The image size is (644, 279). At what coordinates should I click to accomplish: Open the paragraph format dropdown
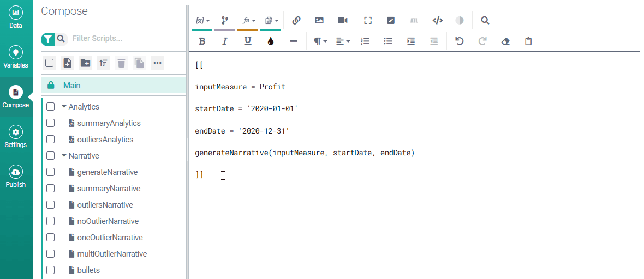pyautogui.click(x=320, y=41)
